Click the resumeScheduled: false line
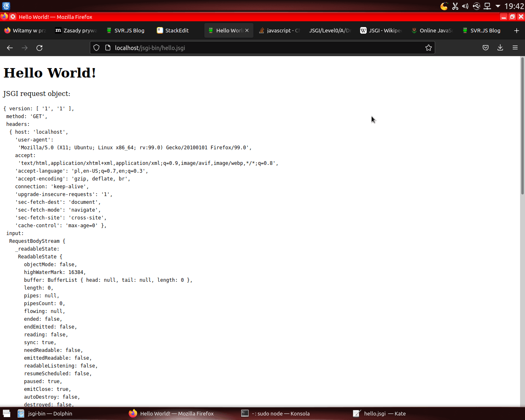This screenshot has width=525, height=420. [58, 374]
